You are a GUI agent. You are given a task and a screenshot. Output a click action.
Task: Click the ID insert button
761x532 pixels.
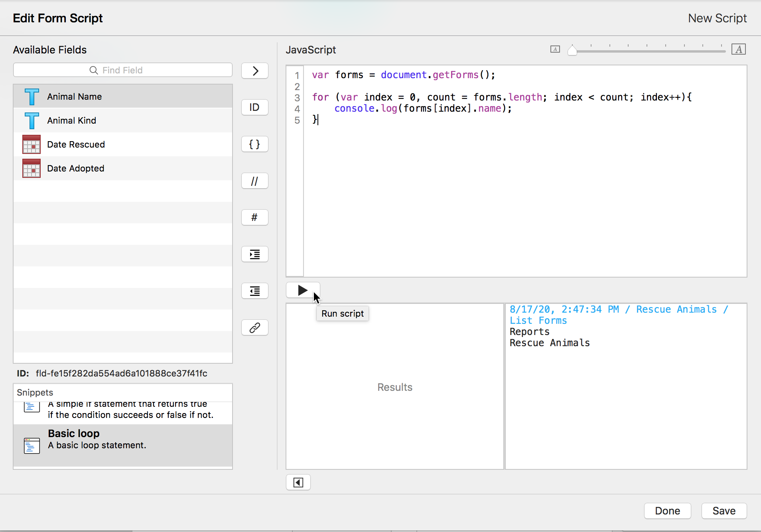pos(254,107)
